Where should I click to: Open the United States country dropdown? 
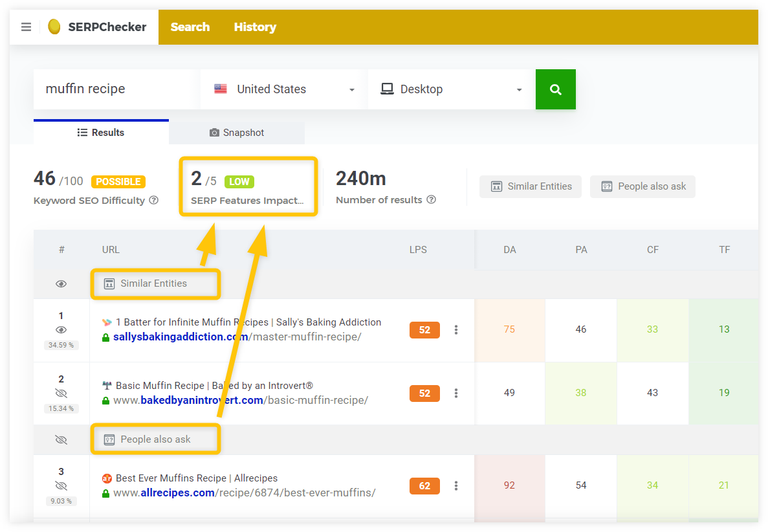[x=281, y=89]
